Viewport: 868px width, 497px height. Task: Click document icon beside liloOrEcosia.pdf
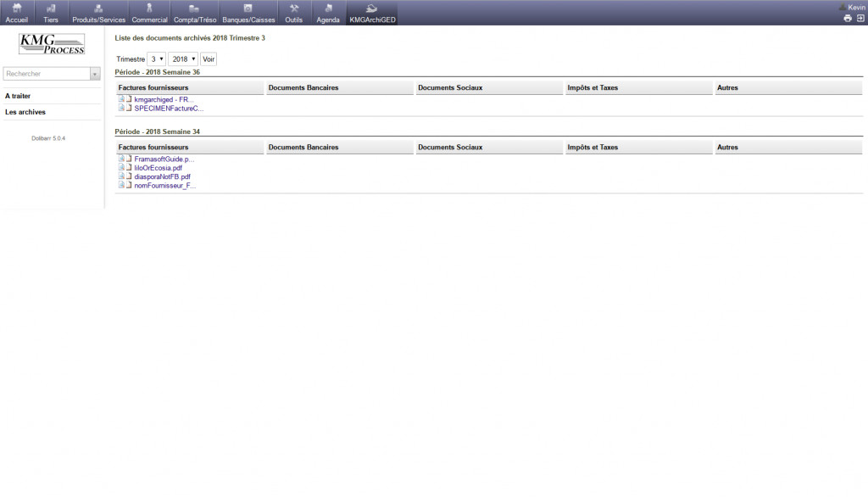129,167
